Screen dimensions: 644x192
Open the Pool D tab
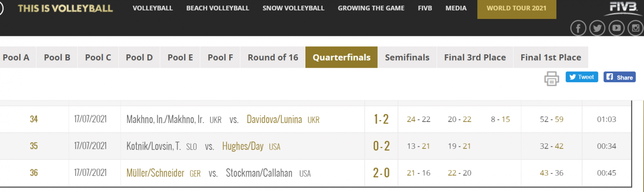pyautogui.click(x=139, y=57)
